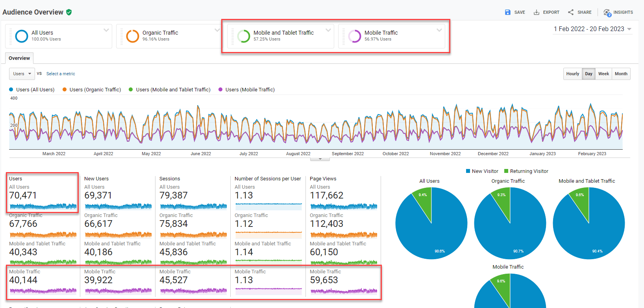Switch chart granularity to Hourly
This screenshot has width=644, height=308.
tap(572, 74)
